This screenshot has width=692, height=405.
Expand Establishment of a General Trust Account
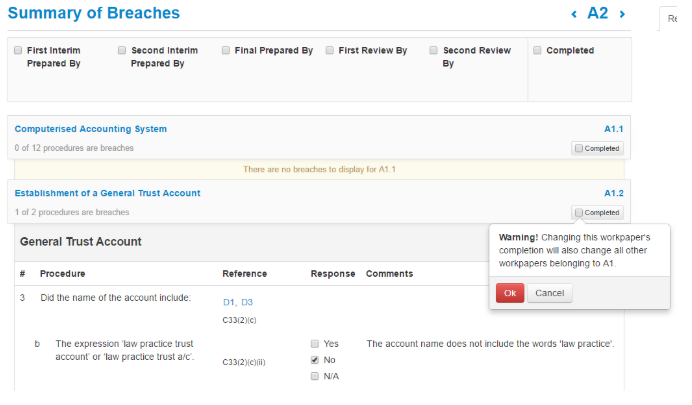(107, 193)
